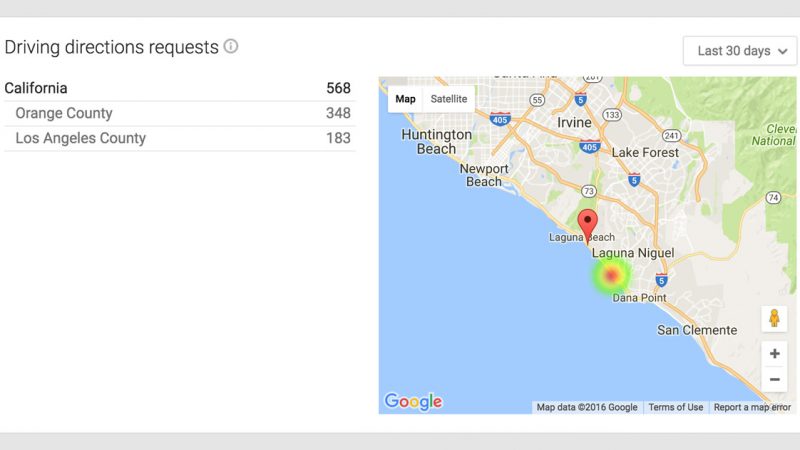
Task: Open the Terms of Use link
Action: pos(675,407)
